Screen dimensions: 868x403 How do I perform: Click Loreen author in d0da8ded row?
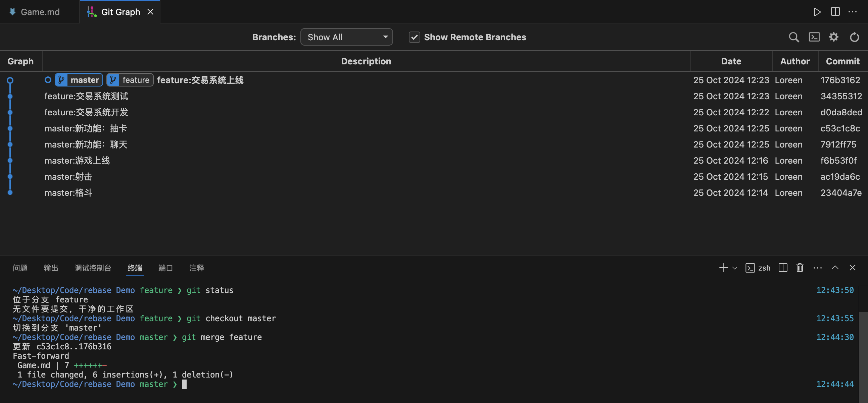click(x=789, y=112)
